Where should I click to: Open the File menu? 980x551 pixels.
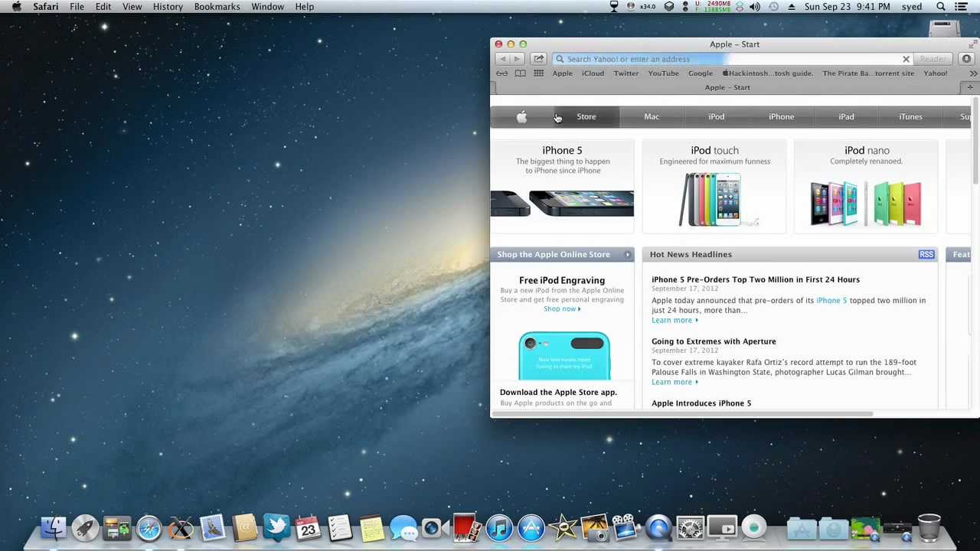[77, 7]
